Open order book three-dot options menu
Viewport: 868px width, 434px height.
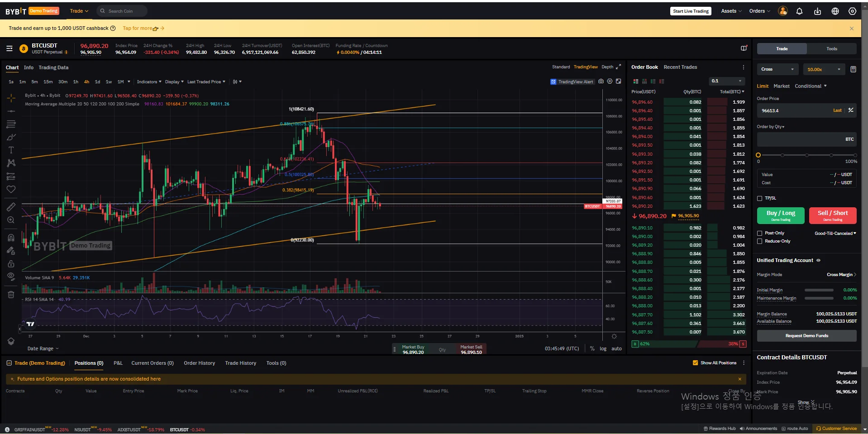744,67
